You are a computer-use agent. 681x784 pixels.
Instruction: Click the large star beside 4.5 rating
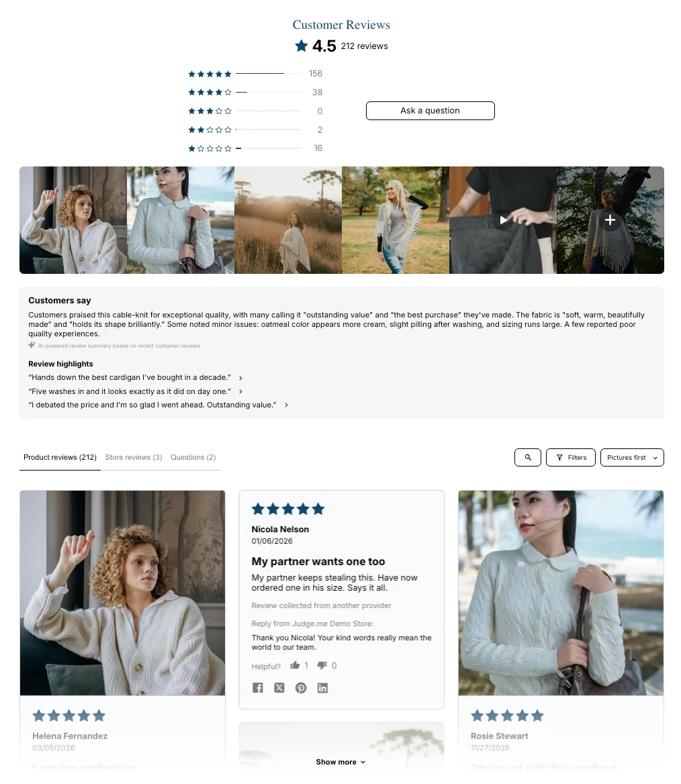coord(302,46)
